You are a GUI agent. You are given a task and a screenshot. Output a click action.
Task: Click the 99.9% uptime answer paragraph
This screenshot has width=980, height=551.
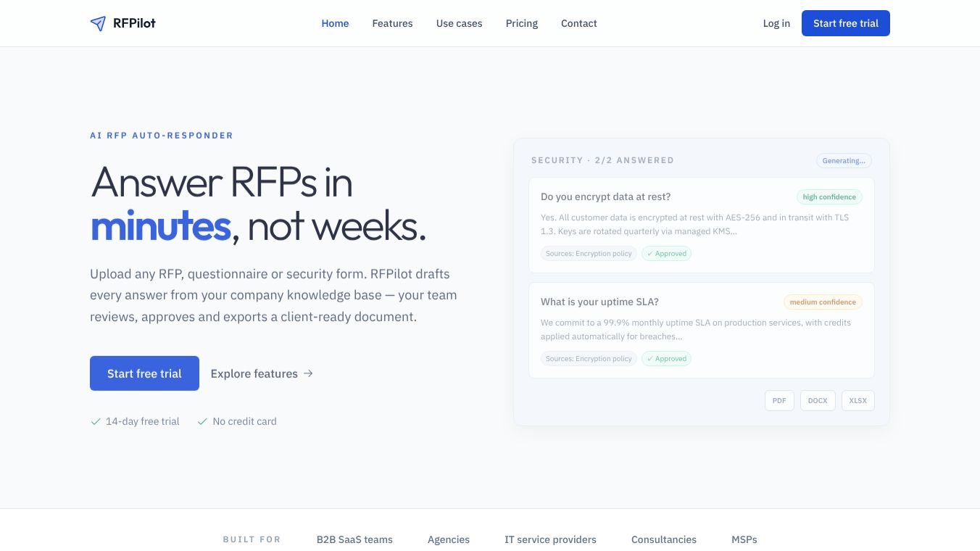coord(696,330)
